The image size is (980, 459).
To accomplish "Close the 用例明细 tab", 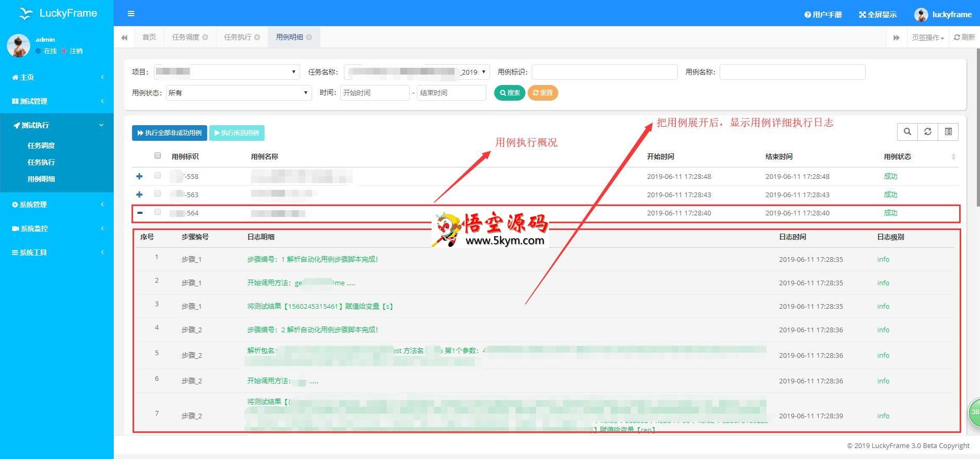I will tap(309, 37).
